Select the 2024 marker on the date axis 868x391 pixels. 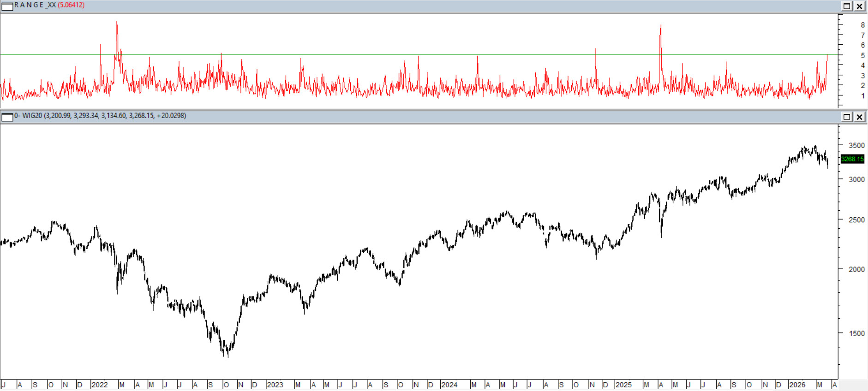coord(449,385)
